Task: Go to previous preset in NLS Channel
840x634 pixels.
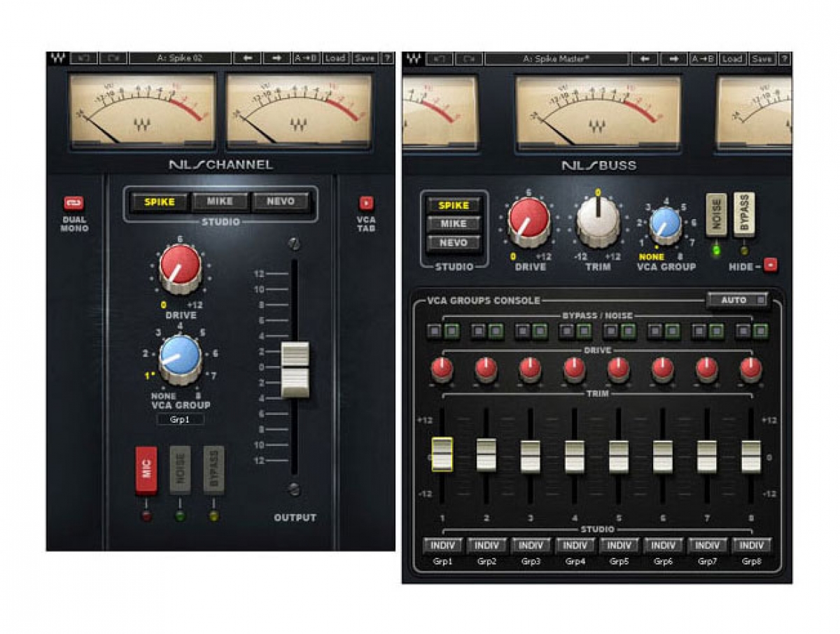Action: click(x=247, y=58)
